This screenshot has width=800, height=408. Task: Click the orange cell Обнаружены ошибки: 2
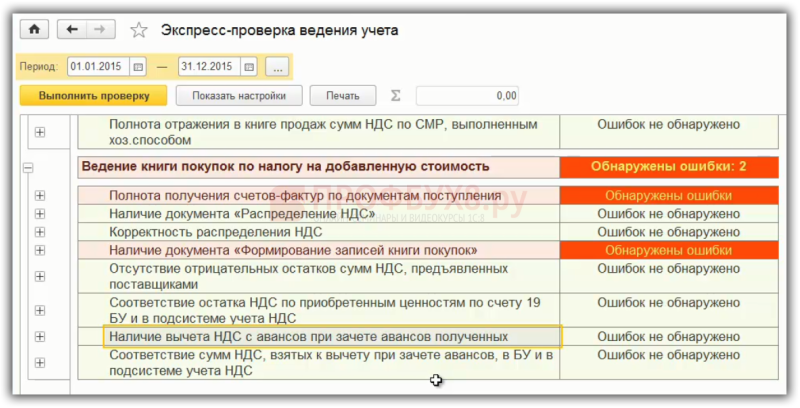point(669,167)
